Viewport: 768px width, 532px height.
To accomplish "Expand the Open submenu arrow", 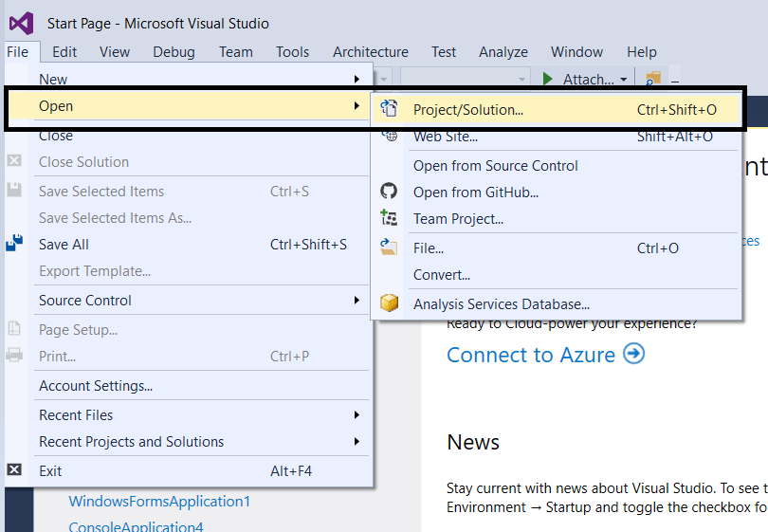I will [x=357, y=106].
